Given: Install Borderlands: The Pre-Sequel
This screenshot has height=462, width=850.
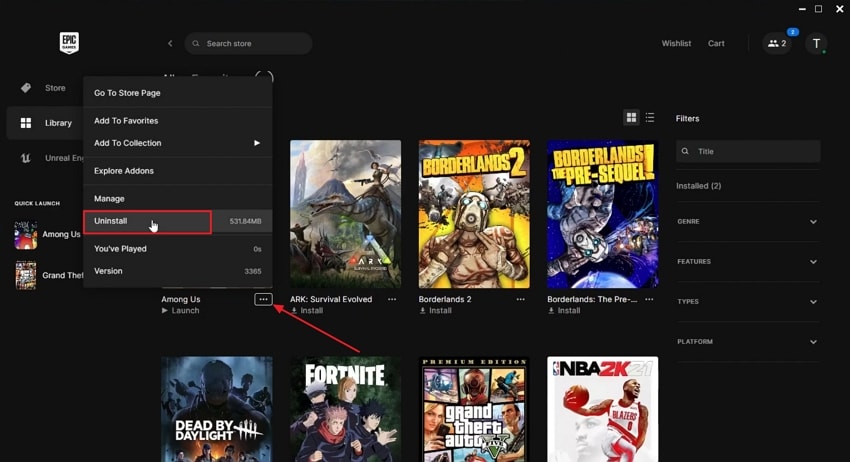Looking at the screenshot, I should (x=564, y=311).
